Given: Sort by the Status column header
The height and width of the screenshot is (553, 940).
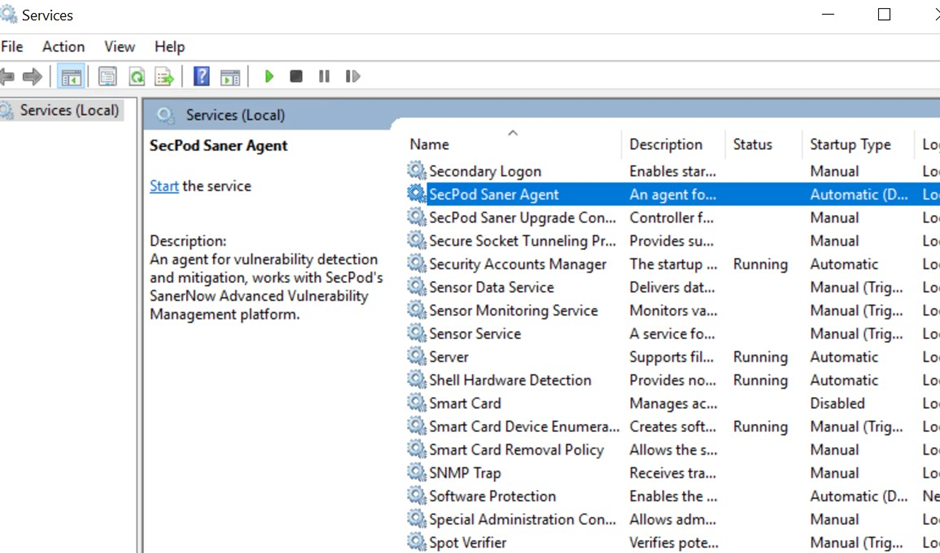Looking at the screenshot, I should point(752,145).
